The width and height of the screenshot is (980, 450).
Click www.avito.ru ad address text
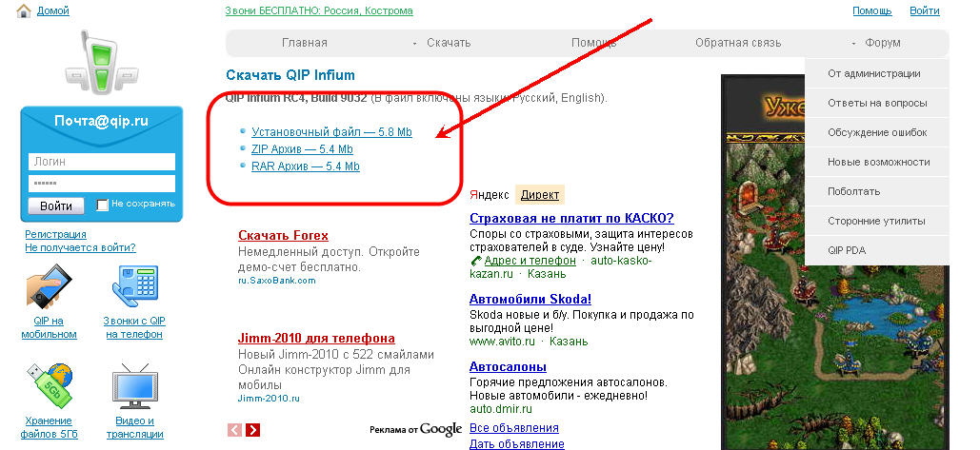point(503,342)
